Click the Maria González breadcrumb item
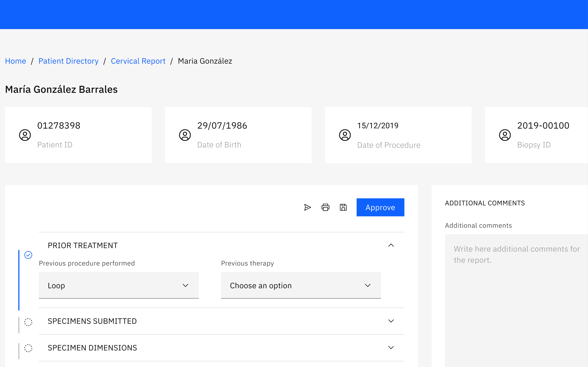588x367 pixels. pos(205,61)
